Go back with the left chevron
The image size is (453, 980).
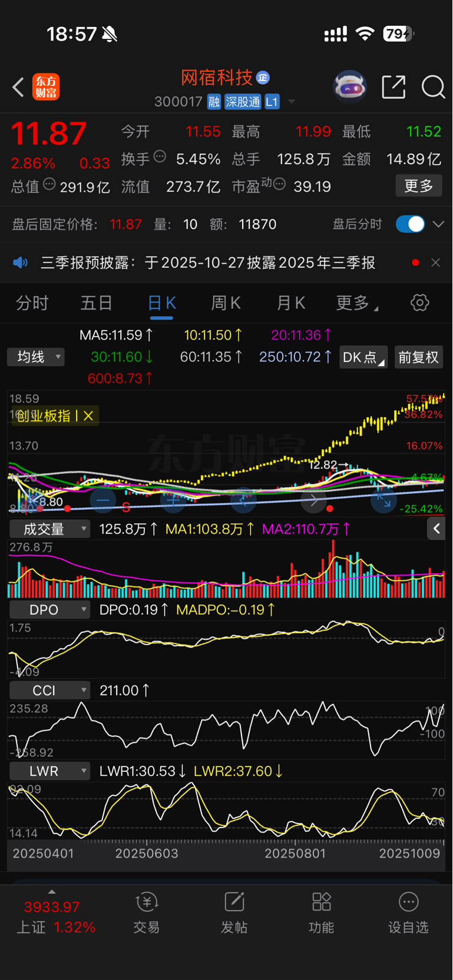tap(18, 87)
